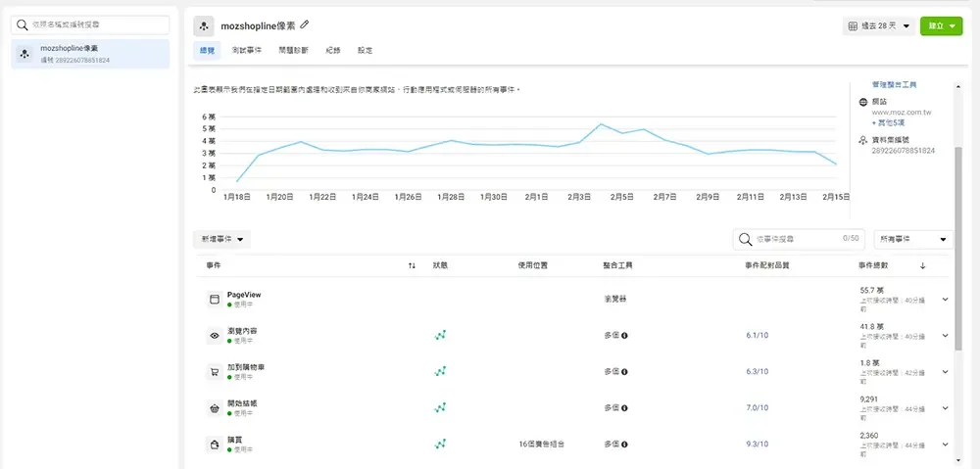Click the status trend icon in 開始結帳 row
This screenshot has height=469, width=980.
click(440, 407)
